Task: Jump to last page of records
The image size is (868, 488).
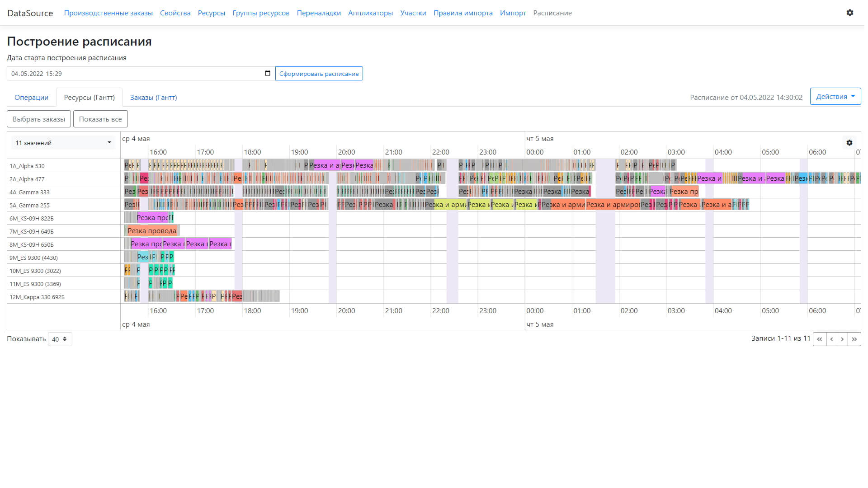Action: click(854, 339)
